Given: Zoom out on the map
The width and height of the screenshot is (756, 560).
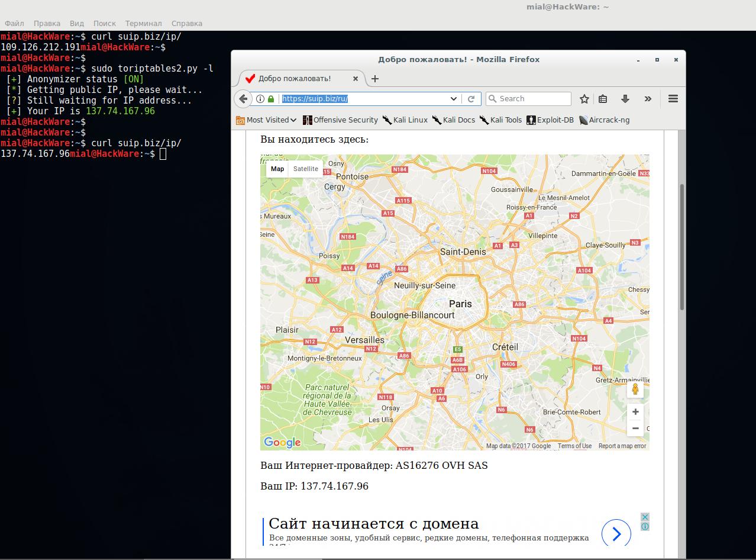Looking at the screenshot, I should [x=635, y=428].
